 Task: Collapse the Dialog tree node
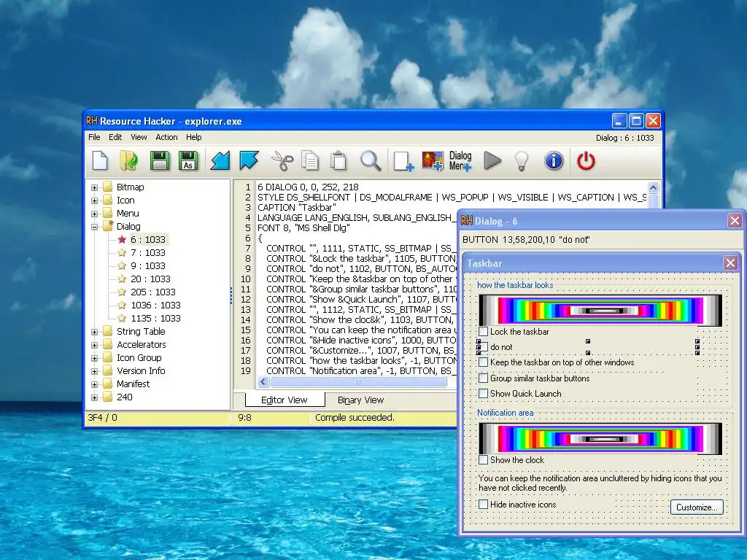pyautogui.click(x=94, y=227)
